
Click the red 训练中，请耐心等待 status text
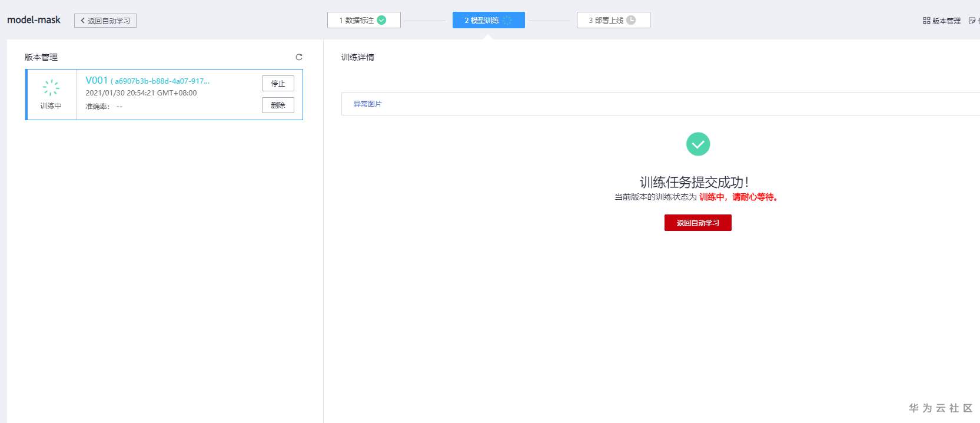[738, 197]
